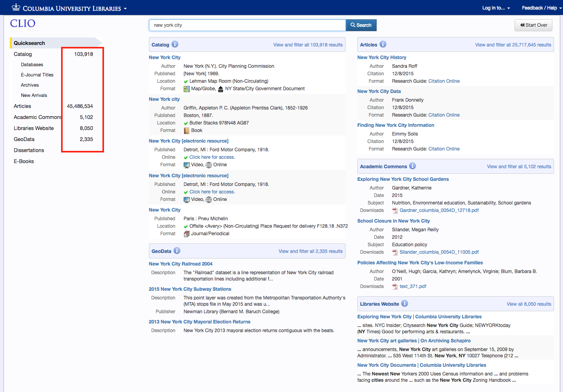Open Policies Affecting New York City's Low-Income Families
This screenshot has height=392, width=563.
pos(420,263)
